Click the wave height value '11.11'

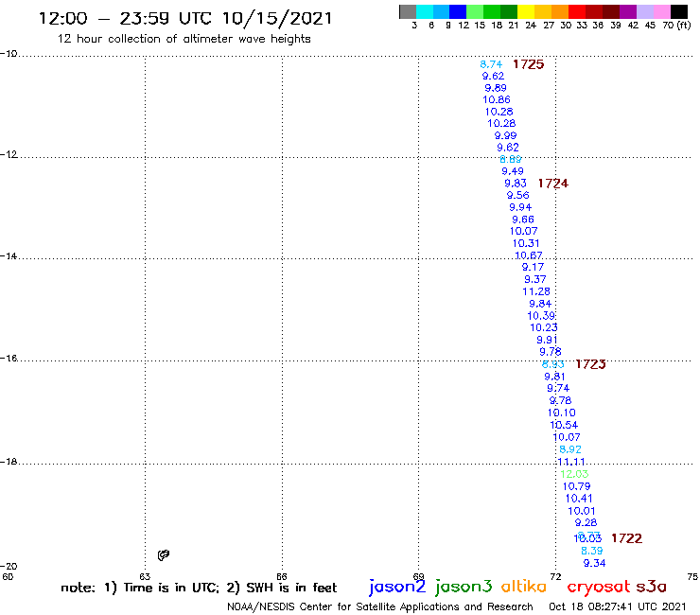pos(571,462)
